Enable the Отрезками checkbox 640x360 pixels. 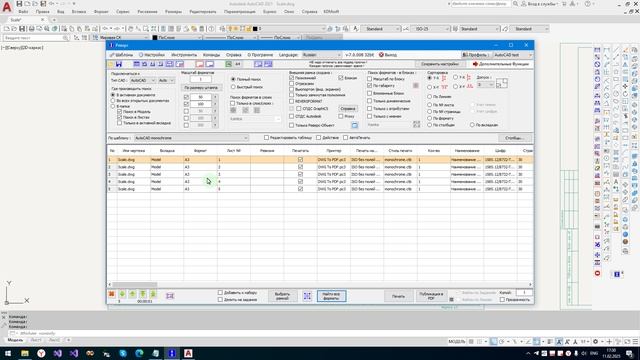(x=291, y=83)
